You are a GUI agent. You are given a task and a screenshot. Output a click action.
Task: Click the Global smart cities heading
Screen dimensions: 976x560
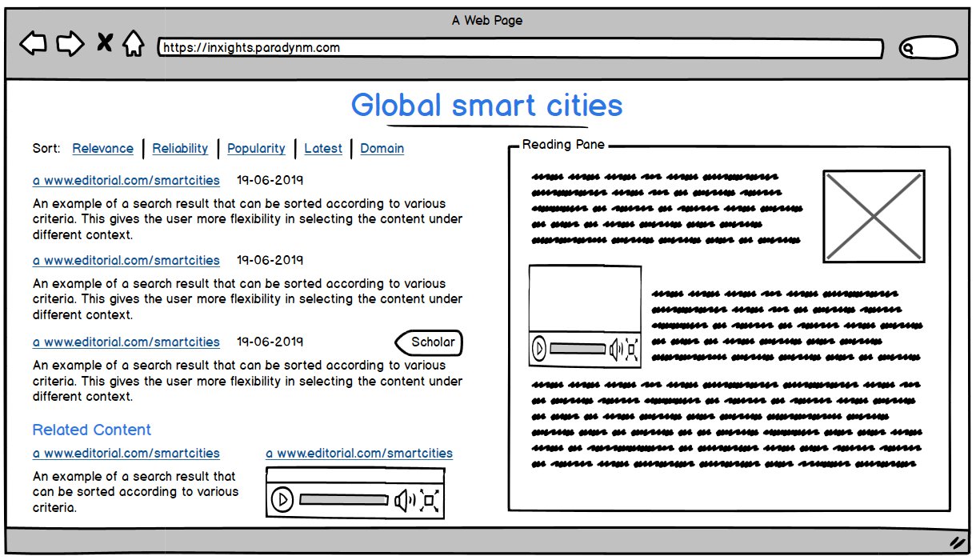coord(486,106)
